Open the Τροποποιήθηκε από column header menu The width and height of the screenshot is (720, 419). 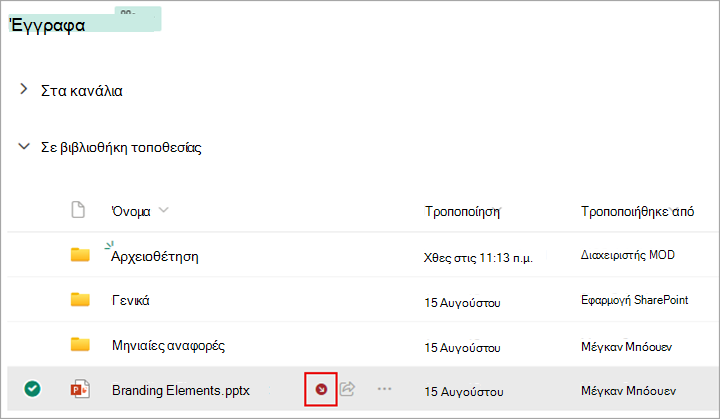click(637, 211)
